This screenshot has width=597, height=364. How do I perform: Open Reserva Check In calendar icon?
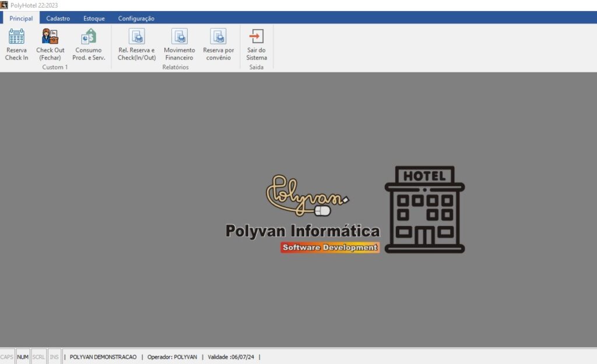coord(16,37)
